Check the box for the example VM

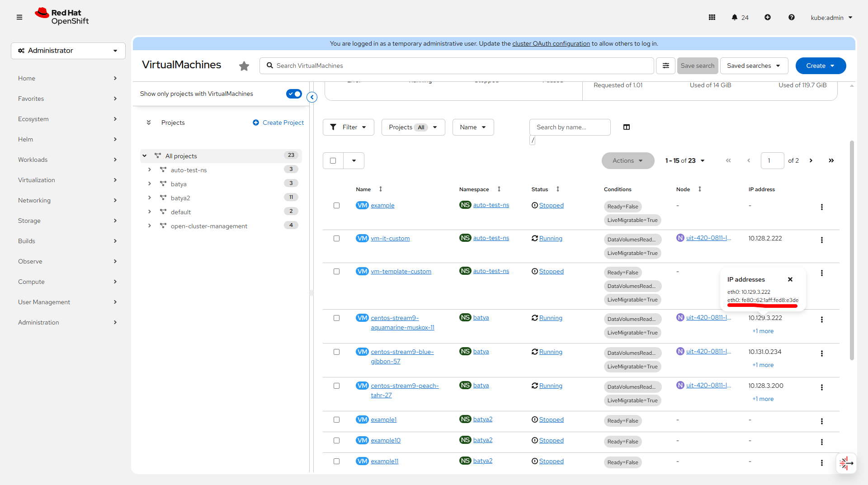pyautogui.click(x=336, y=206)
